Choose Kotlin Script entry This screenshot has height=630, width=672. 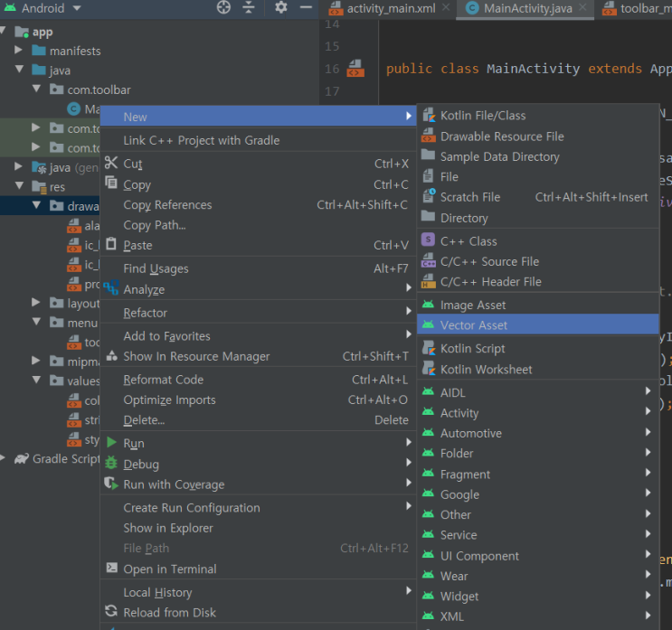pyautogui.click(x=537, y=348)
